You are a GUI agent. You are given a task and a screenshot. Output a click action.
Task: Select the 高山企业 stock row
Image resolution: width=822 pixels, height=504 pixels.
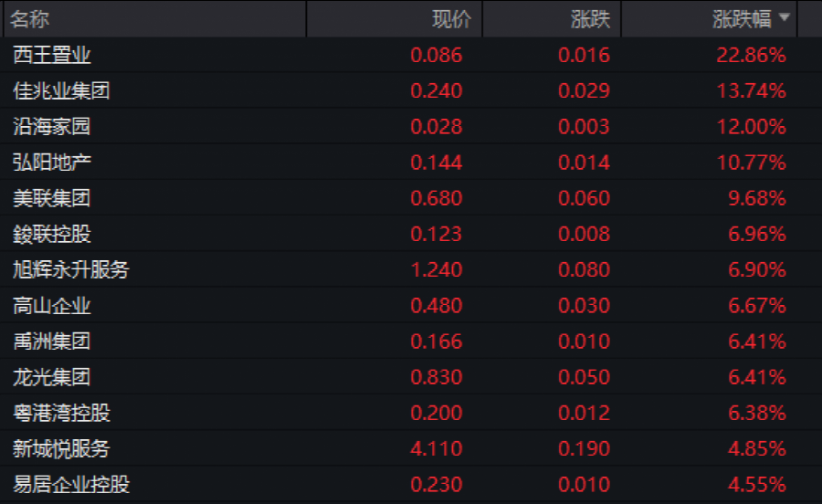pos(411,306)
